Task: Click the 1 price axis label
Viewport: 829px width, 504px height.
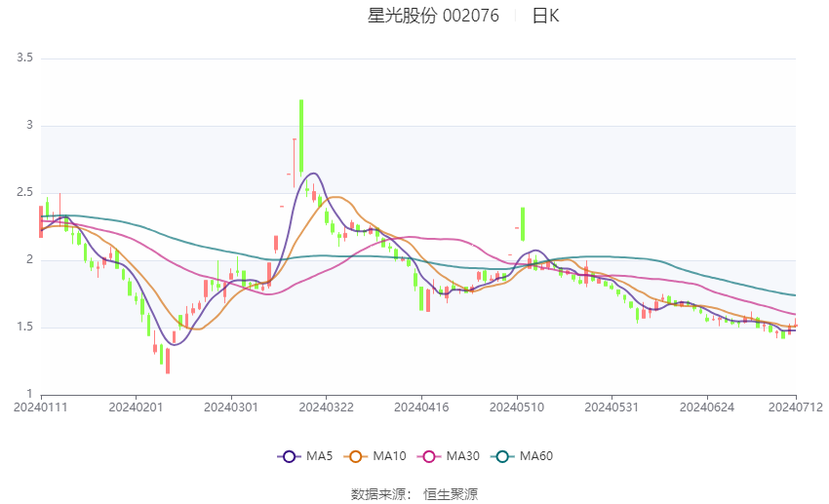Action: pyautogui.click(x=29, y=394)
